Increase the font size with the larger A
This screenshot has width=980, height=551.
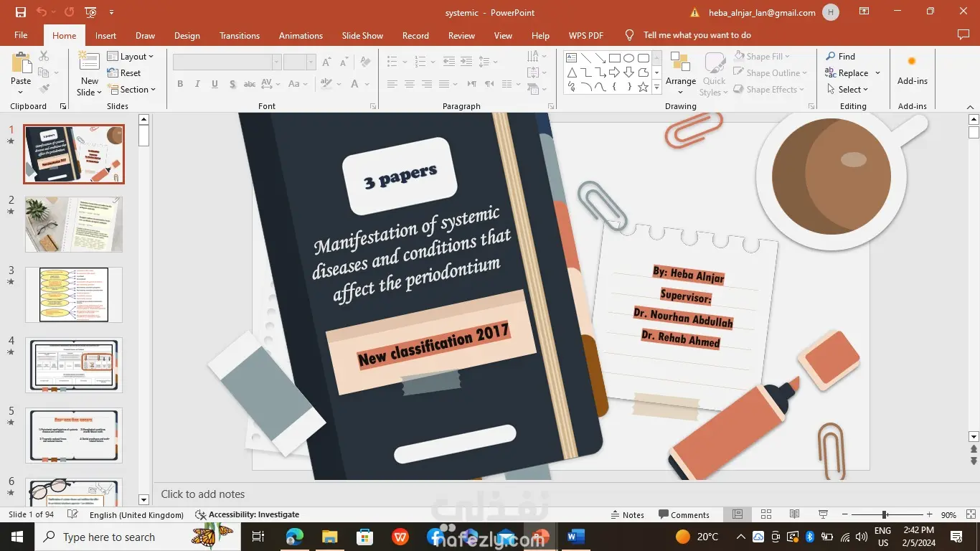(326, 62)
